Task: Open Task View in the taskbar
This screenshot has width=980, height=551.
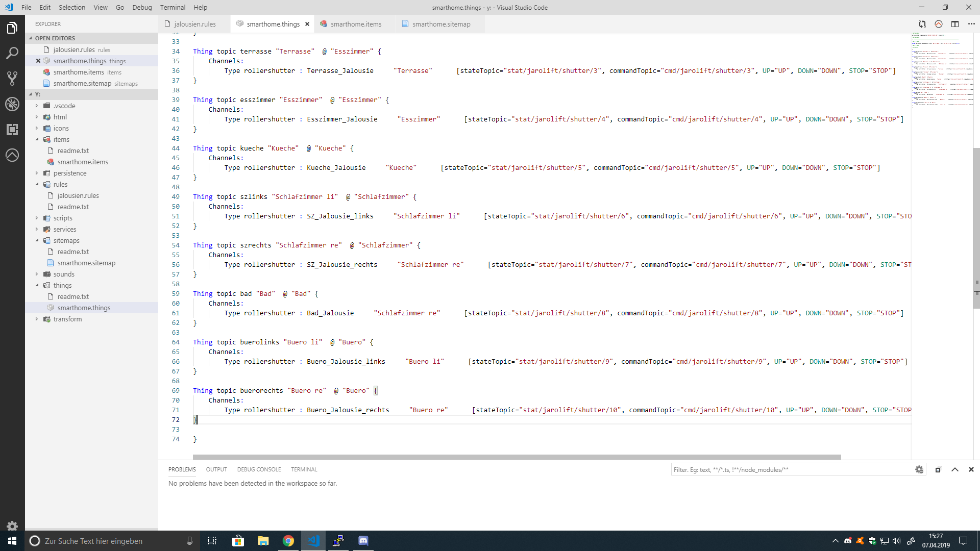Action: click(x=212, y=541)
